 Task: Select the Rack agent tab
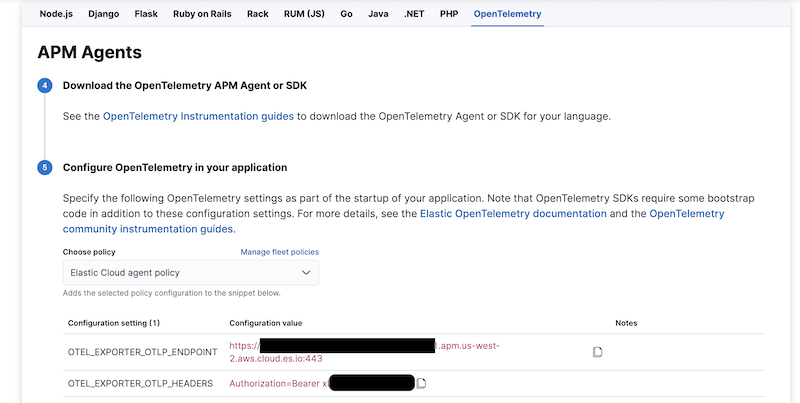coord(257,15)
